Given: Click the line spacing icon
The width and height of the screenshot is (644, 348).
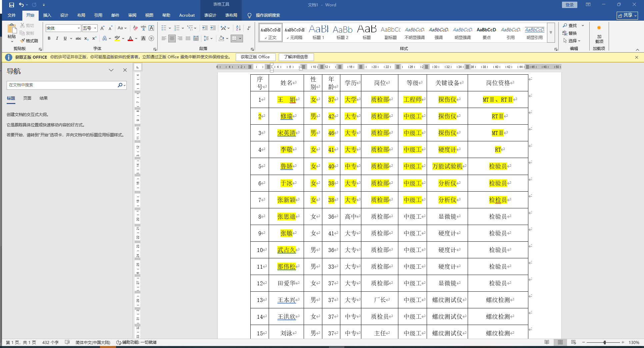Looking at the screenshot, I should pos(206,38).
